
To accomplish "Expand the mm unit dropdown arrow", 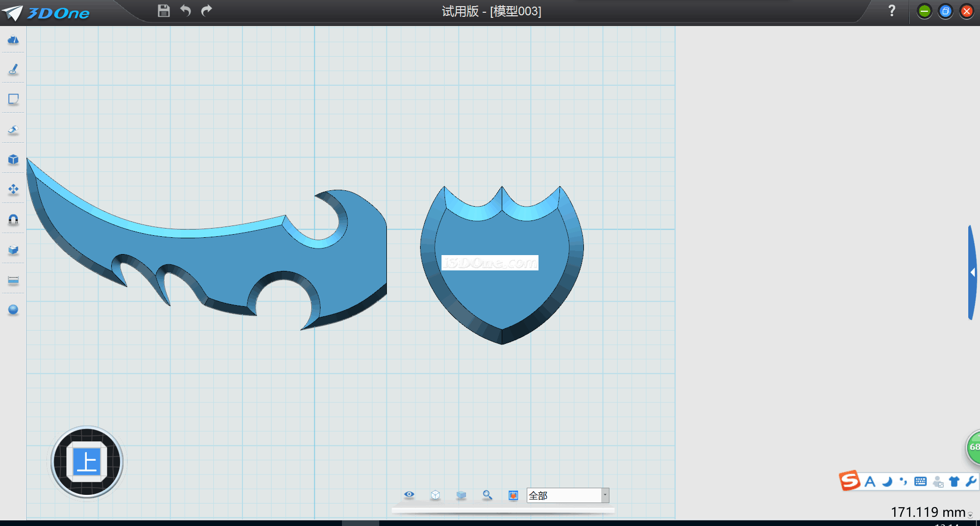I will point(970,515).
